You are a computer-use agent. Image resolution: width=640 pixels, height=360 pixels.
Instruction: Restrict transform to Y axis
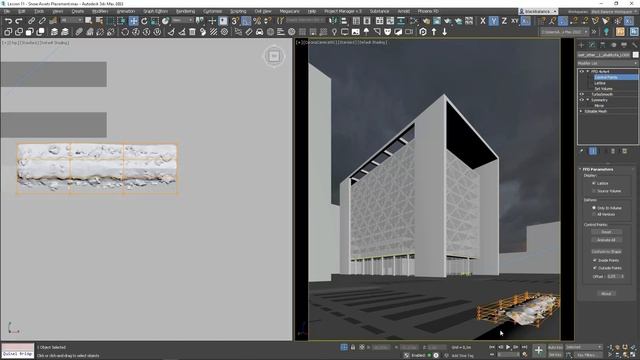493,21
